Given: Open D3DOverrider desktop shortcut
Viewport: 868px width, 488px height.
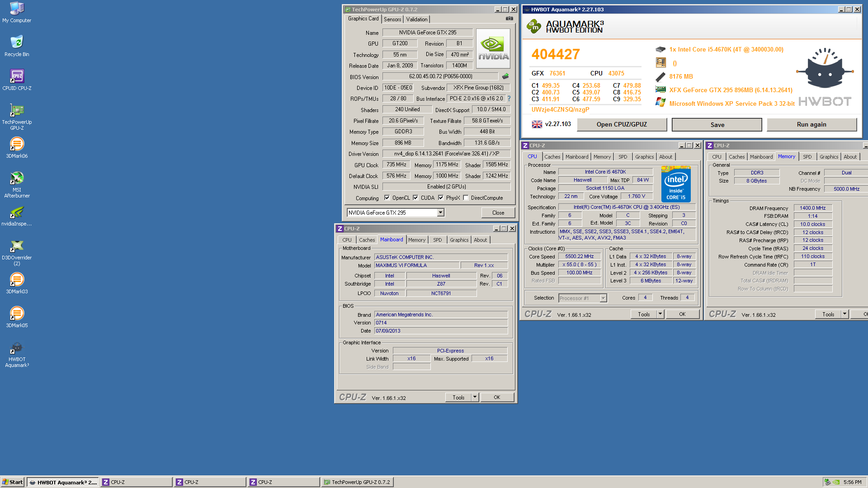Looking at the screenshot, I should click(17, 252).
